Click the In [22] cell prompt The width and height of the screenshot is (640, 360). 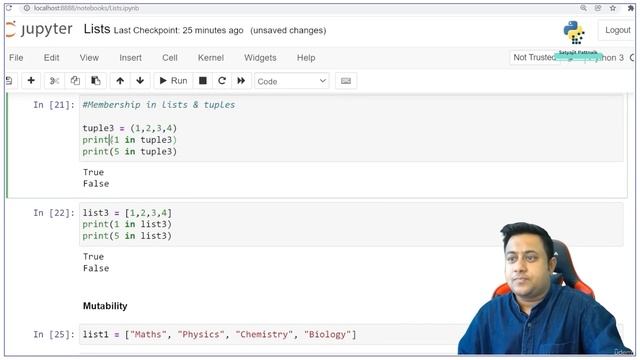[54, 213]
